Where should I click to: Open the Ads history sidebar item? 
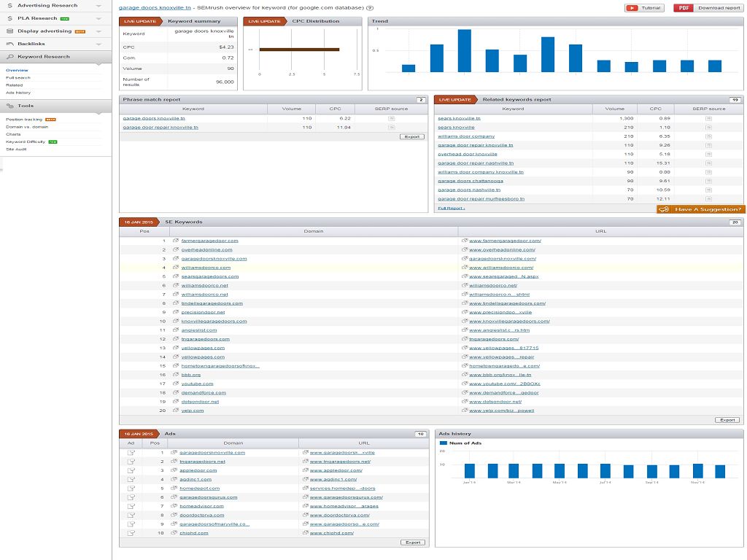[x=18, y=93]
